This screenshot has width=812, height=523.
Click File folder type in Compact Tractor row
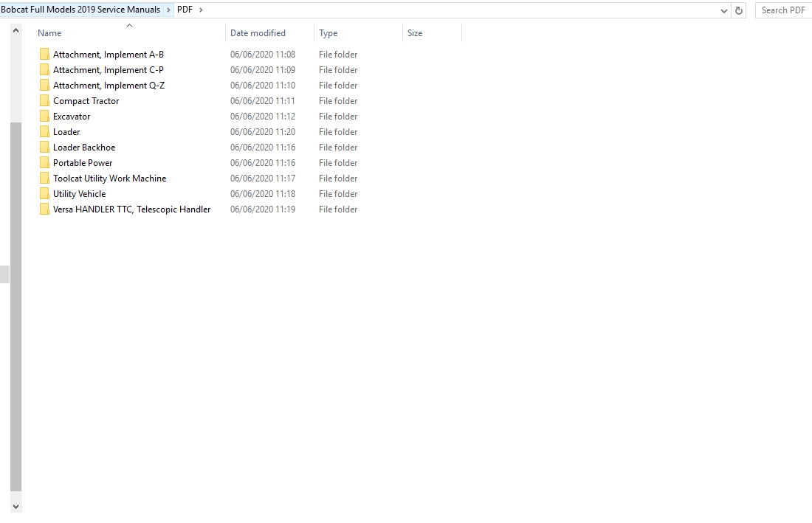[x=338, y=101]
